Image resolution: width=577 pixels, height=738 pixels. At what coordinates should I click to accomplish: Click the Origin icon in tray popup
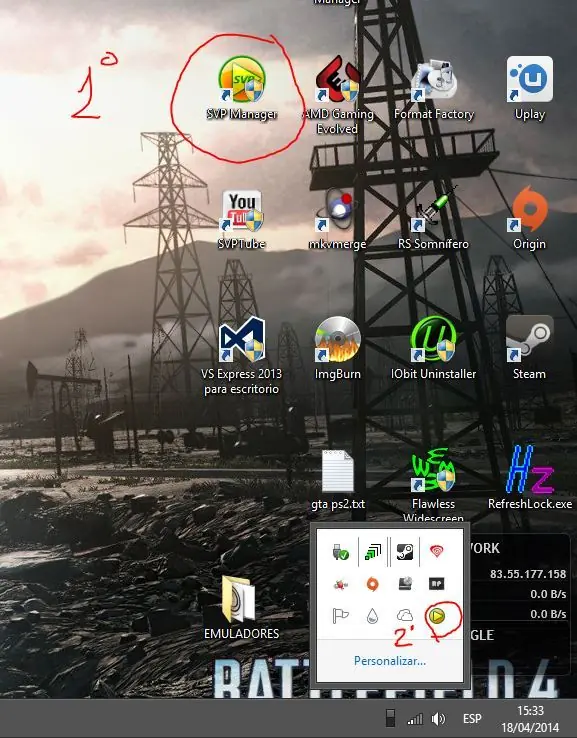tap(372, 584)
